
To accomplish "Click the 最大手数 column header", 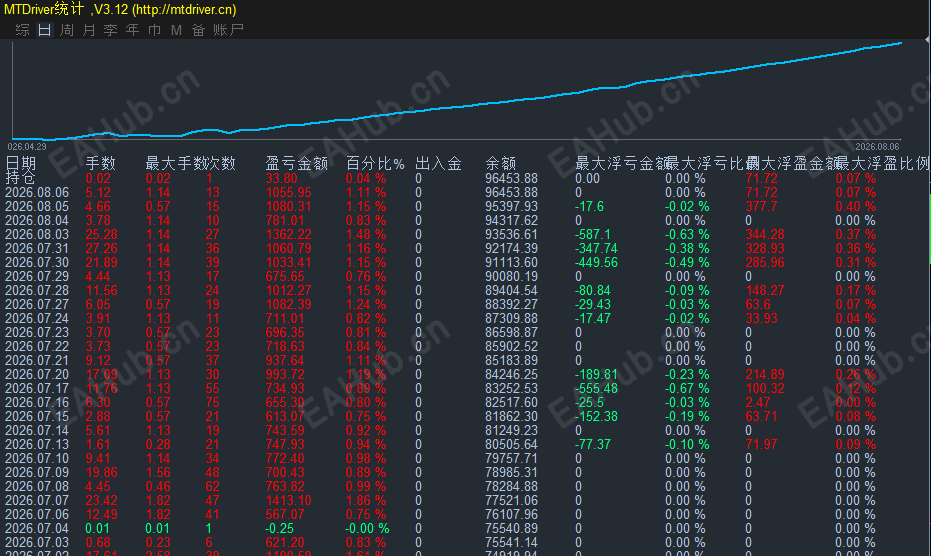I will 176,163.
